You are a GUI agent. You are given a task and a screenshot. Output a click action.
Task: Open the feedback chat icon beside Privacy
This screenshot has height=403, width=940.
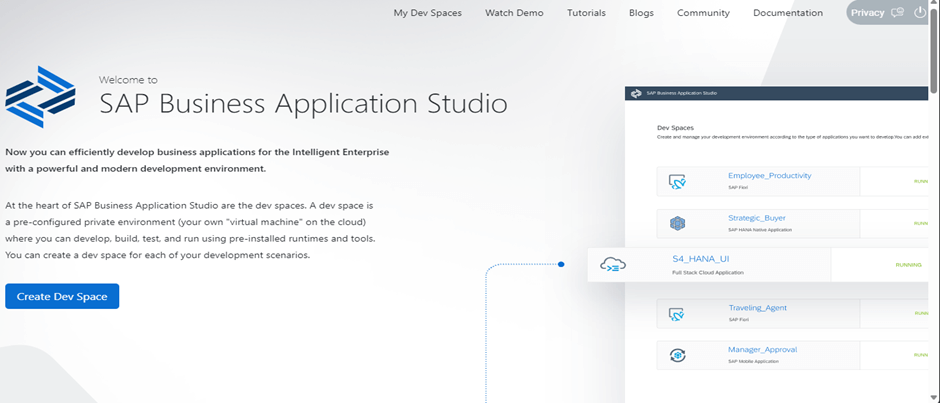[x=897, y=13]
